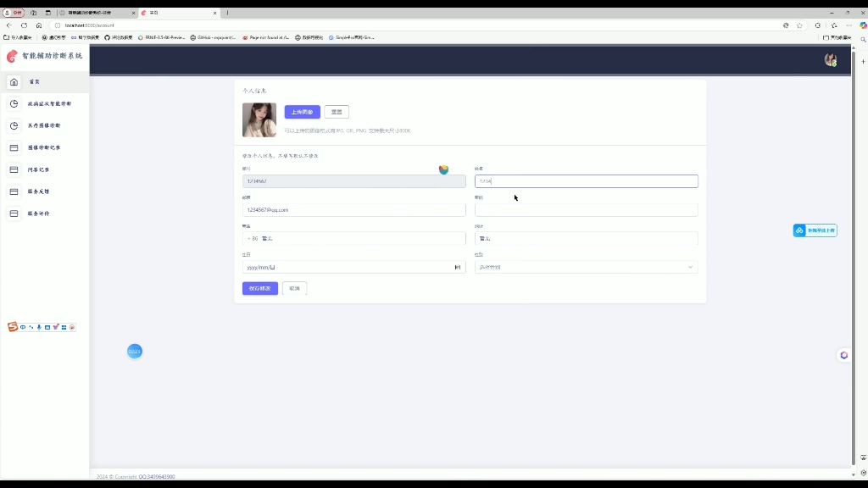Select the second browser tab with red icon
Screen dimensions: 868x488
pos(179,13)
